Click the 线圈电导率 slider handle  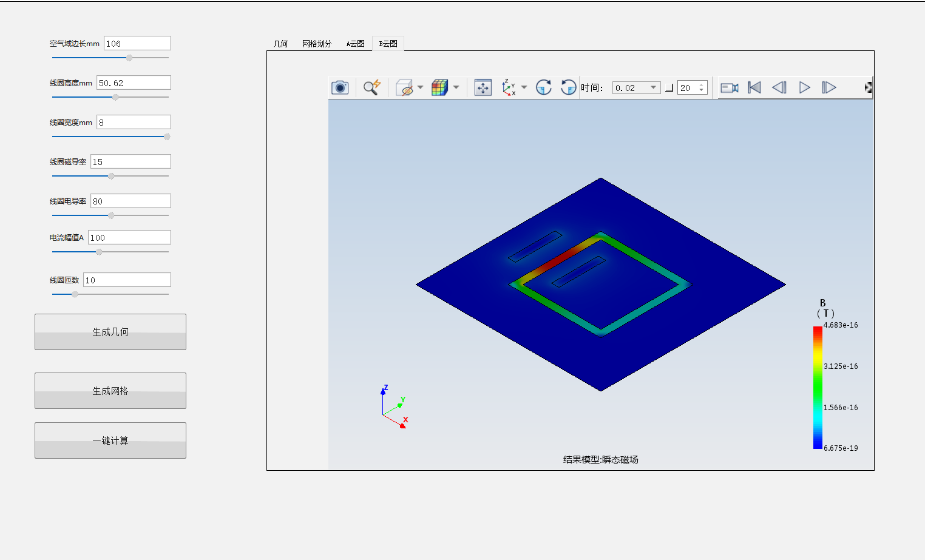111,215
